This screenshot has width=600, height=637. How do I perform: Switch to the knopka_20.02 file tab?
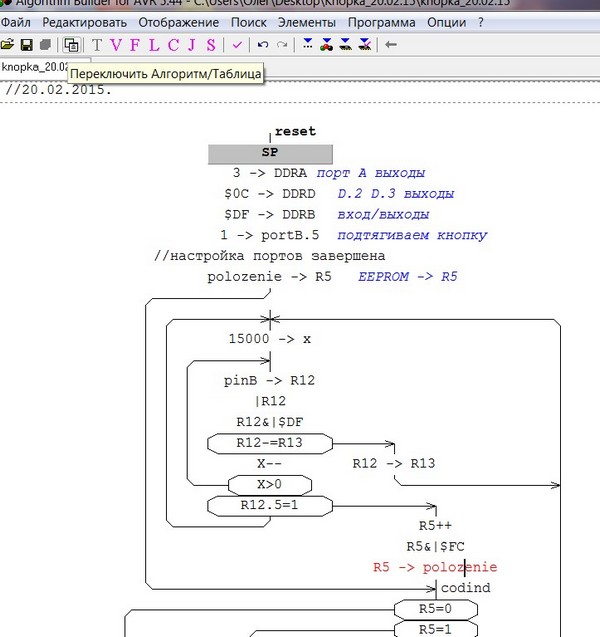32,66
